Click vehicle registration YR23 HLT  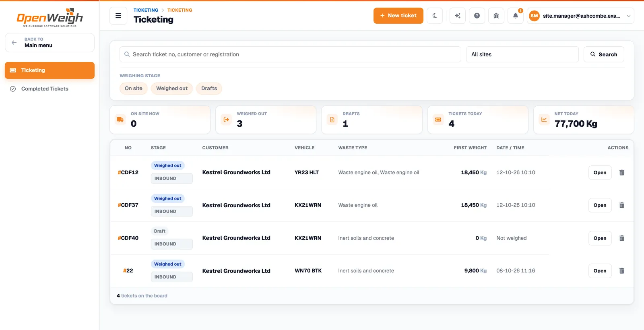(307, 173)
